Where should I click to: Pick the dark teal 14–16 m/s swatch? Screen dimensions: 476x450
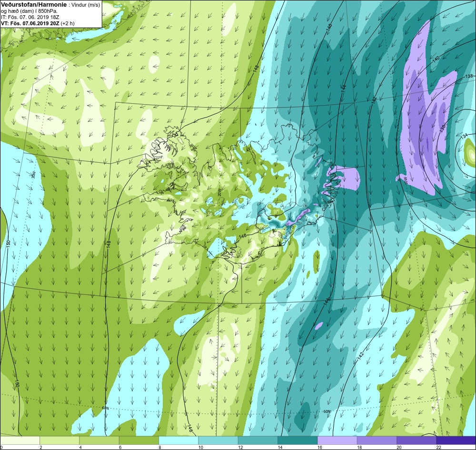pos(297,440)
